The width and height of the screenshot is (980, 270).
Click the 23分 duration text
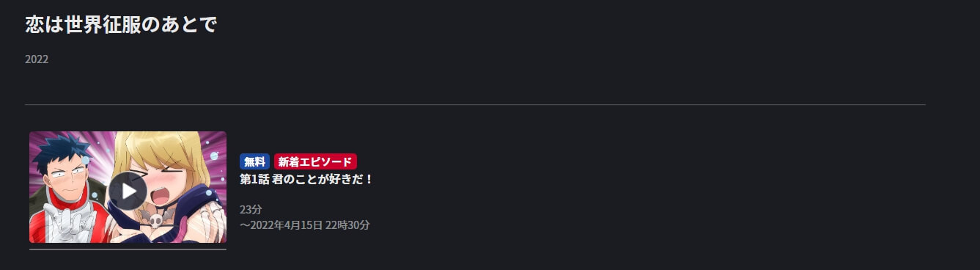(251, 210)
